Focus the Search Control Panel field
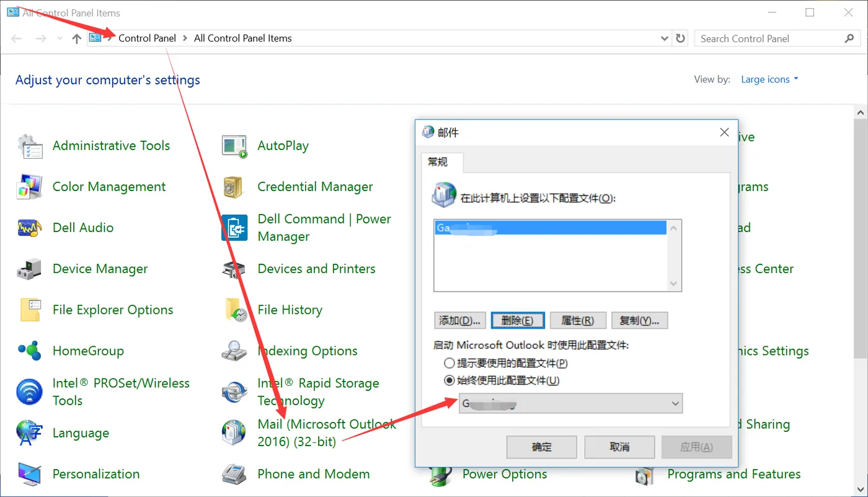 (769, 38)
